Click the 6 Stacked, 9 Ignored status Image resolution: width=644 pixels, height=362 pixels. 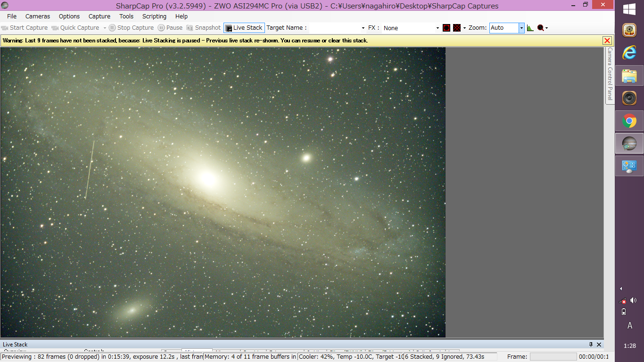450,357
